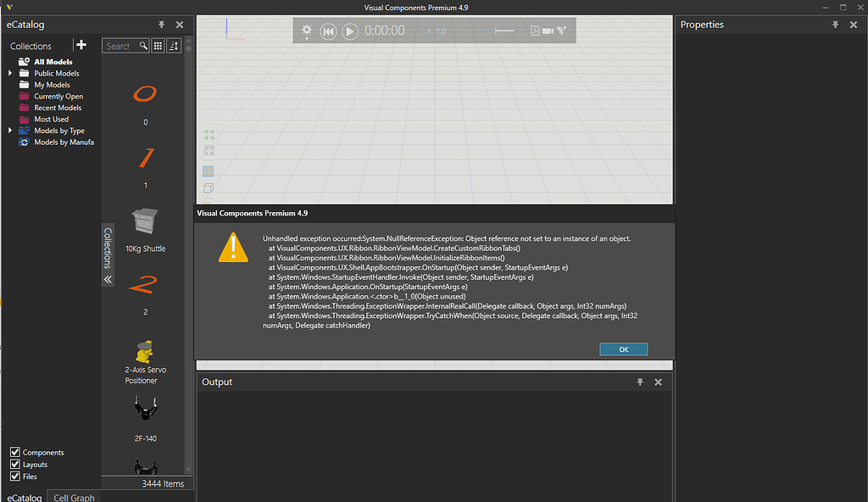868x502 pixels.
Task: Select the '2' model thumbnail
Action: point(144,285)
